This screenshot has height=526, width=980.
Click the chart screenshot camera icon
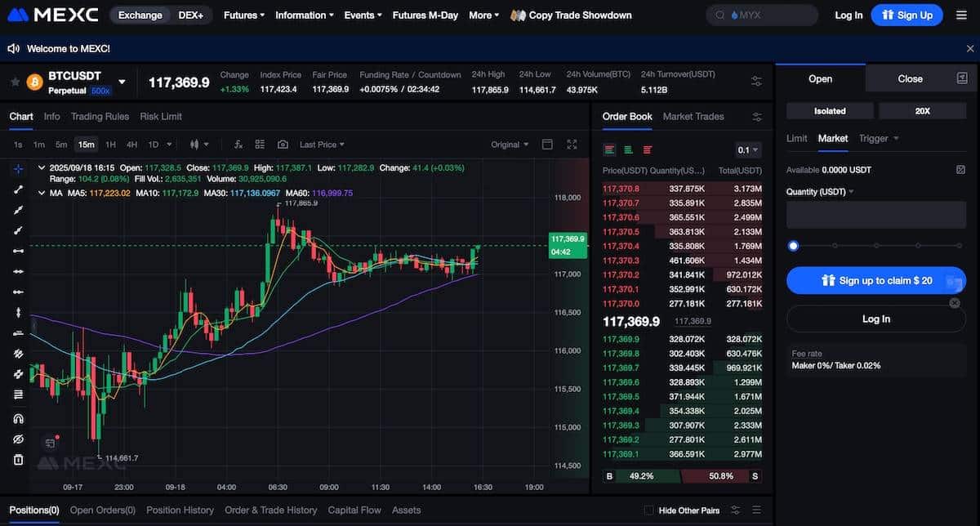(283, 145)
